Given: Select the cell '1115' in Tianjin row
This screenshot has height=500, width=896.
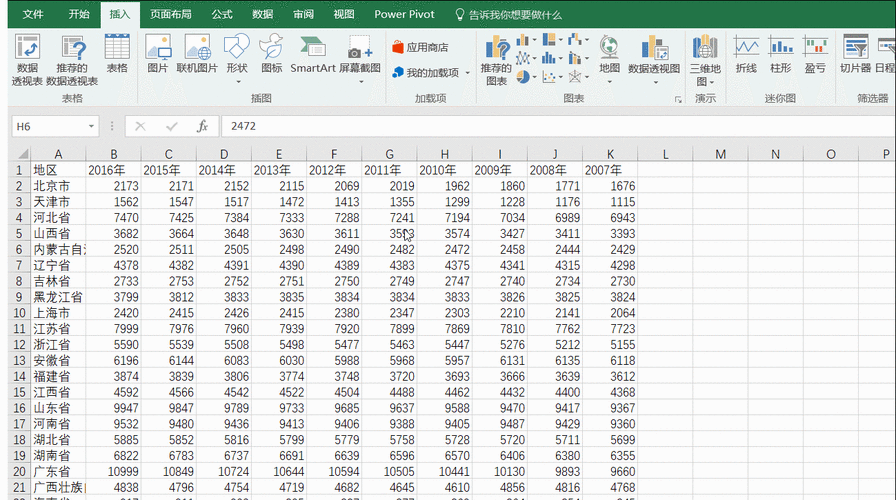Looking at the screenshot, I should (610, 202).
